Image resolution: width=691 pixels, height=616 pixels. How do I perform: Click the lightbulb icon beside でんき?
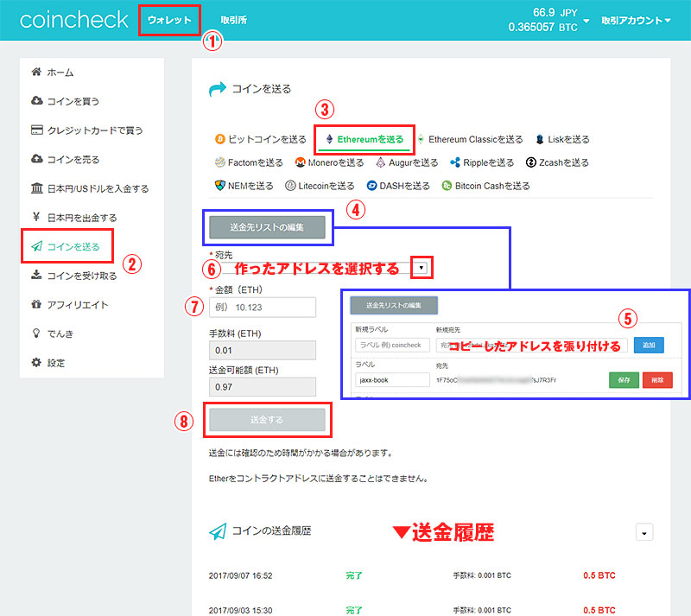tap(36, 333)
